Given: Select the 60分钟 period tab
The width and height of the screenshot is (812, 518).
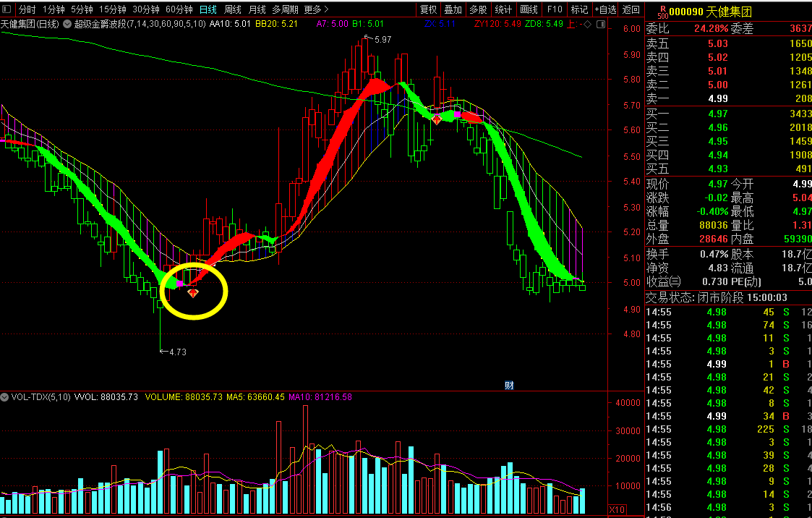Looking at the screenshot, I should coord(179,9).
